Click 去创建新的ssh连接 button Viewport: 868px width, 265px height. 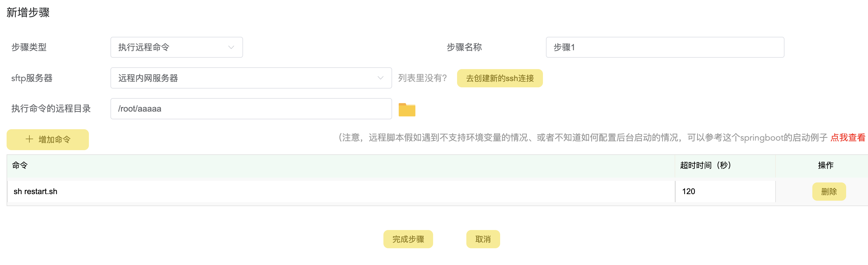point(499,78)
